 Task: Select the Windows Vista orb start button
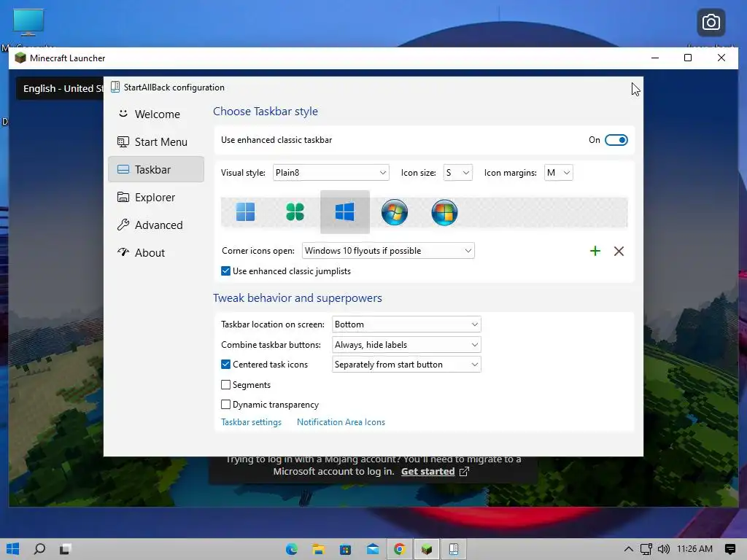pos(444,212)
